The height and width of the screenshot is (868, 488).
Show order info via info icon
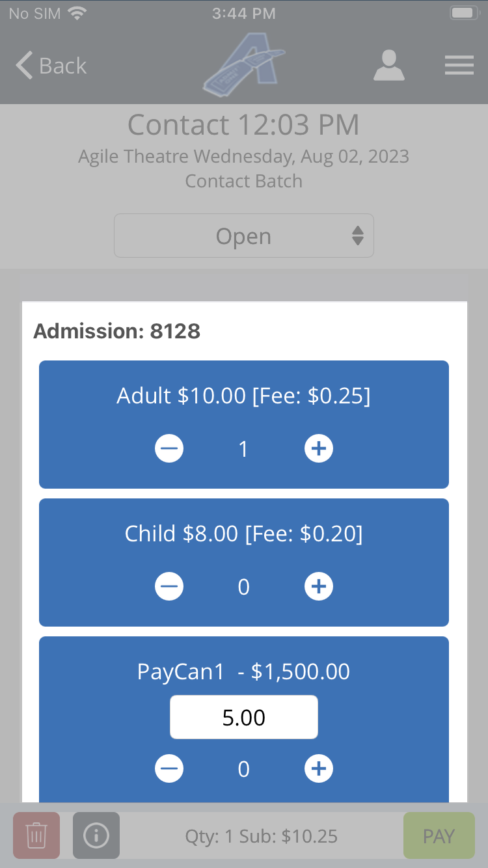[x=96, y=835]
